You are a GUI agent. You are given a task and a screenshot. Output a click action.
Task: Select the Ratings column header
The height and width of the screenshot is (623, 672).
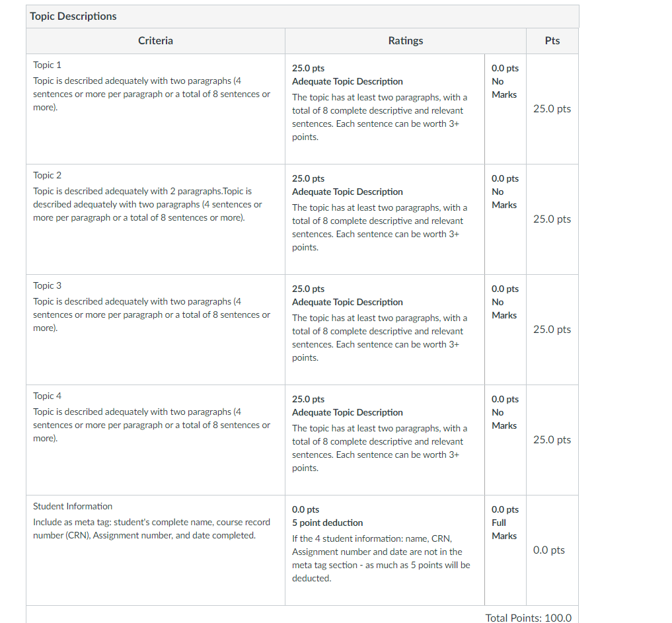click(x=406, y=41)
